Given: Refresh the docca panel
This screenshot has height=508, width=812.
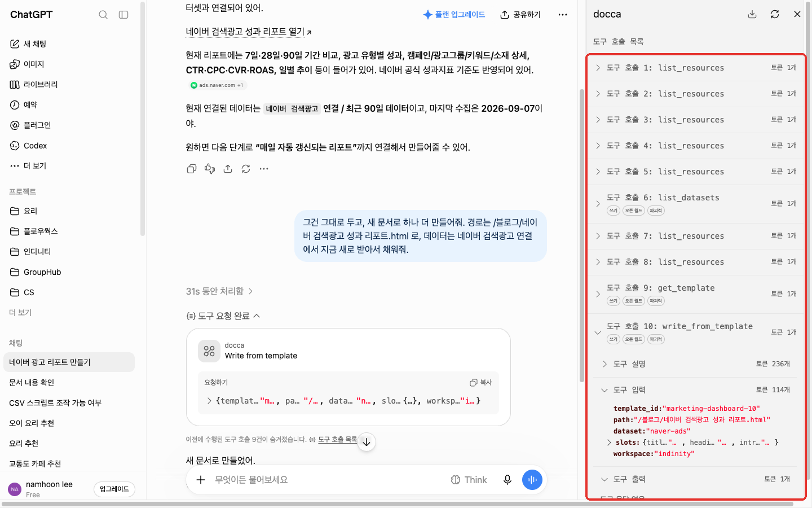Looking at the screenshot, I should (x=775, y=14).
